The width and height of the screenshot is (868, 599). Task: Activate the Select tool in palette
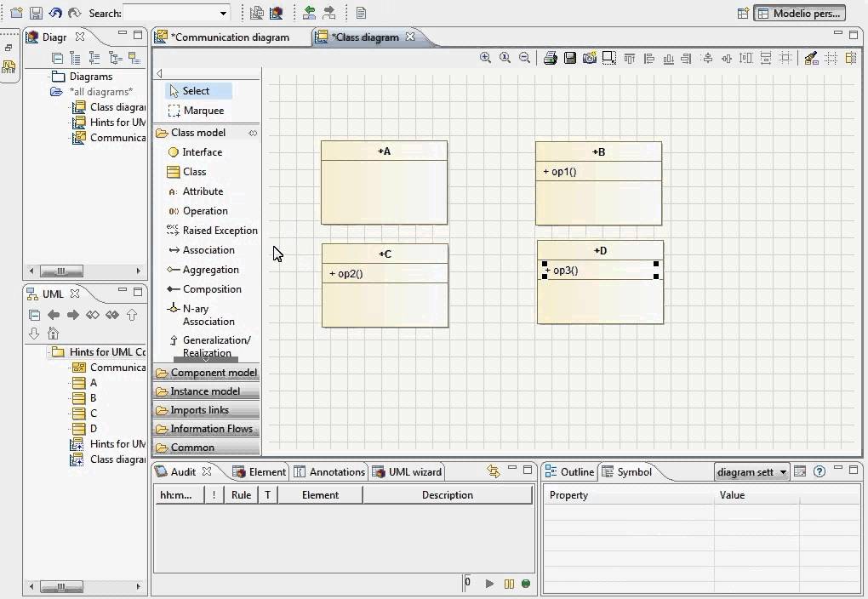(197, 91)
